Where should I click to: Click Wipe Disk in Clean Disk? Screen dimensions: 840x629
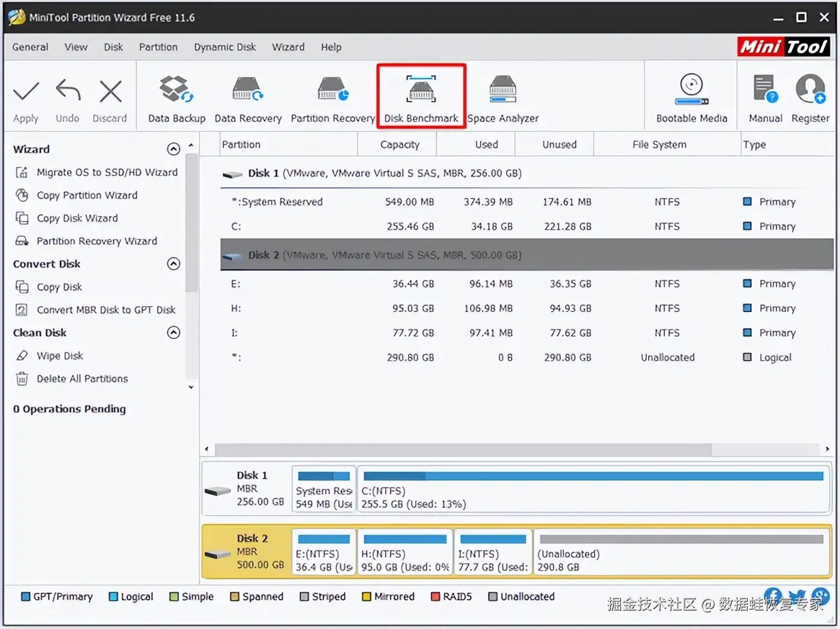60,355
